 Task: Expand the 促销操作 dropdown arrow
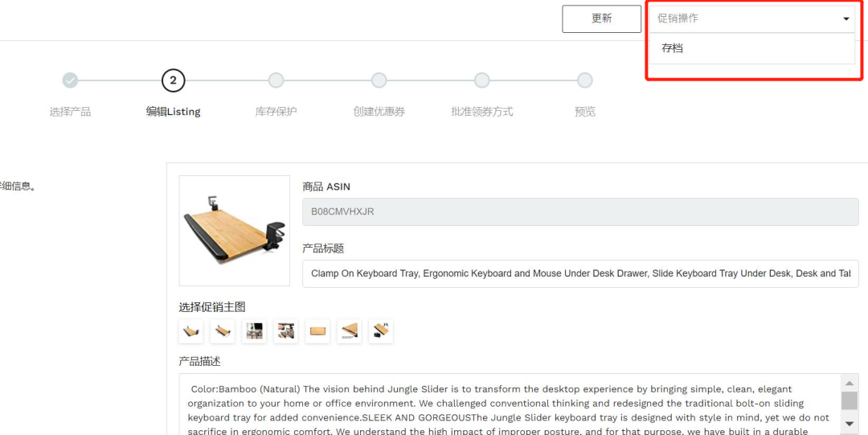click(845, 18)
